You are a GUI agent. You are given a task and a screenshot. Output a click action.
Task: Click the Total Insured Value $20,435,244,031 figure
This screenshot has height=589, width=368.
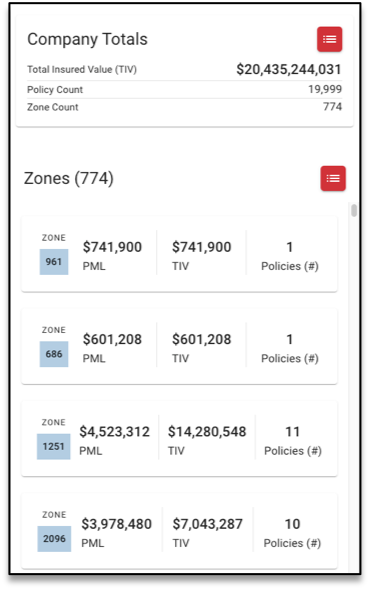point(289,69)
